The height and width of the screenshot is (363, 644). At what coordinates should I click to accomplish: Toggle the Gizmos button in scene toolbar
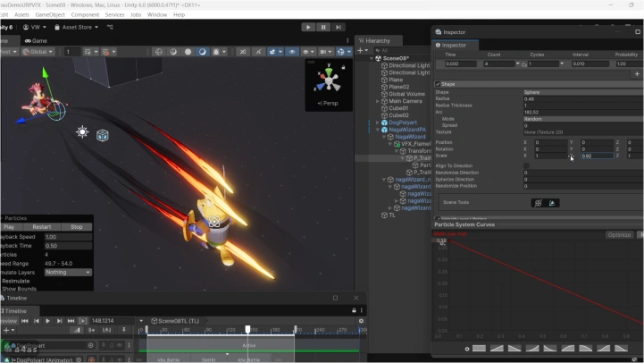click(x=340, y=52)
